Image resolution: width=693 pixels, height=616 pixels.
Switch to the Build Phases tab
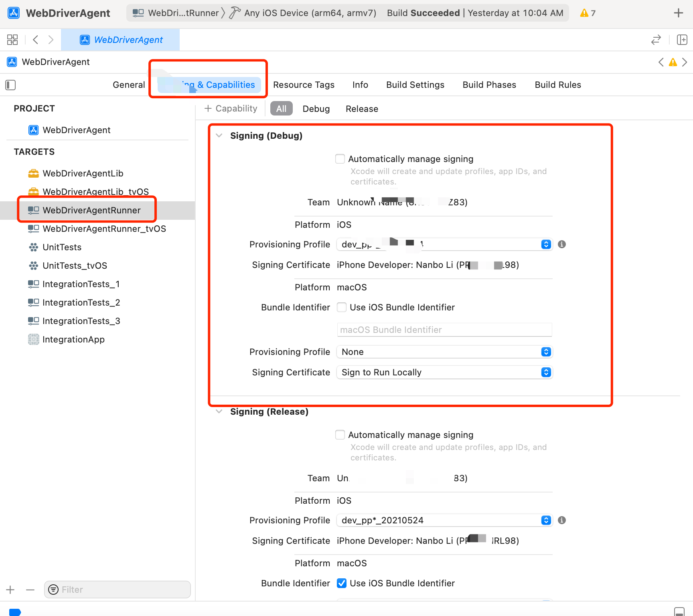pyautogui.click(x=489, y=85)
